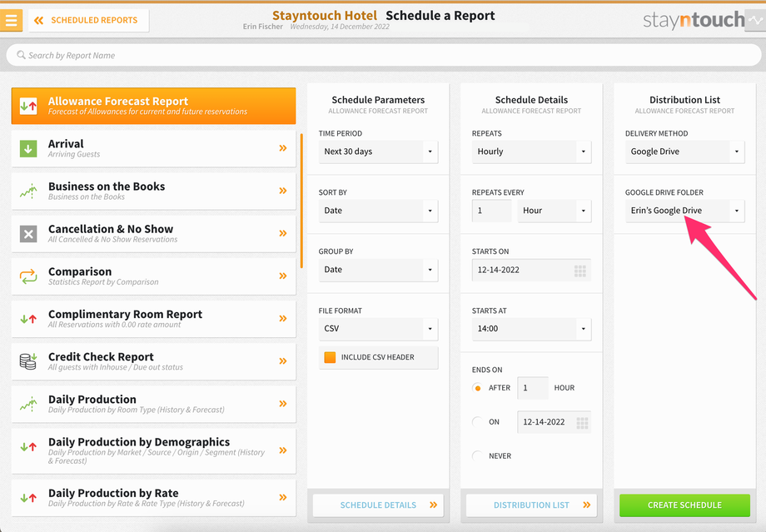Click the chevron on Business on the Books row
The image size is (766, 532).
tap(283, 191)
